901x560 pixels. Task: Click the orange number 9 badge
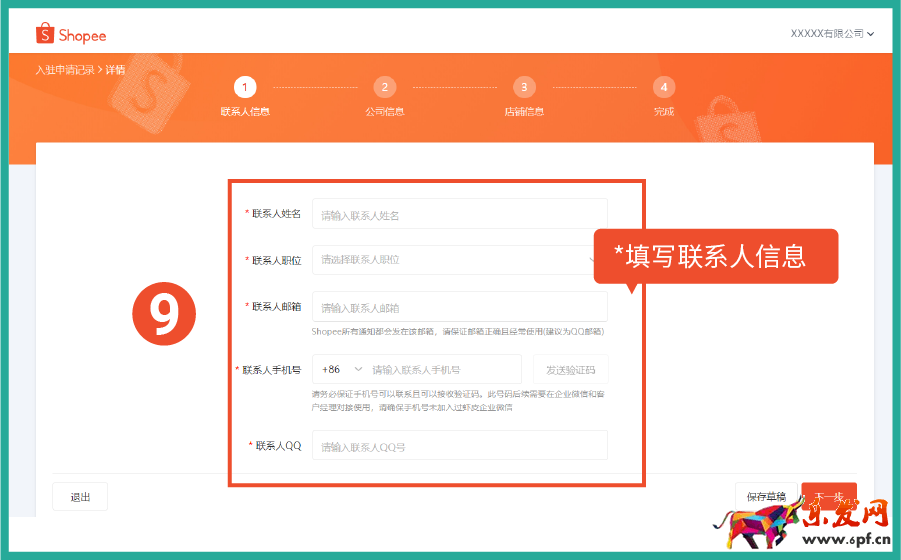coord(164,314)
